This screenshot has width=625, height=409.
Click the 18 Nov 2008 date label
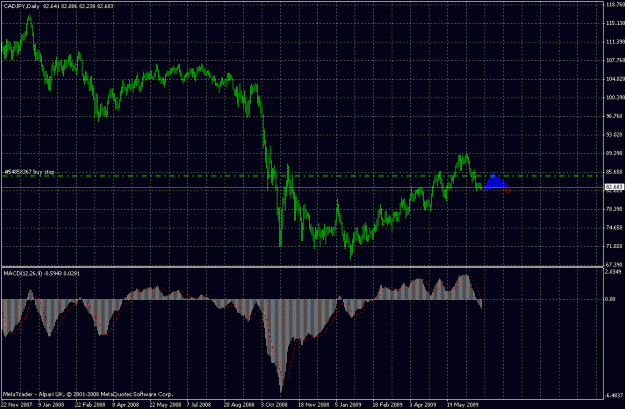point(314,405)
